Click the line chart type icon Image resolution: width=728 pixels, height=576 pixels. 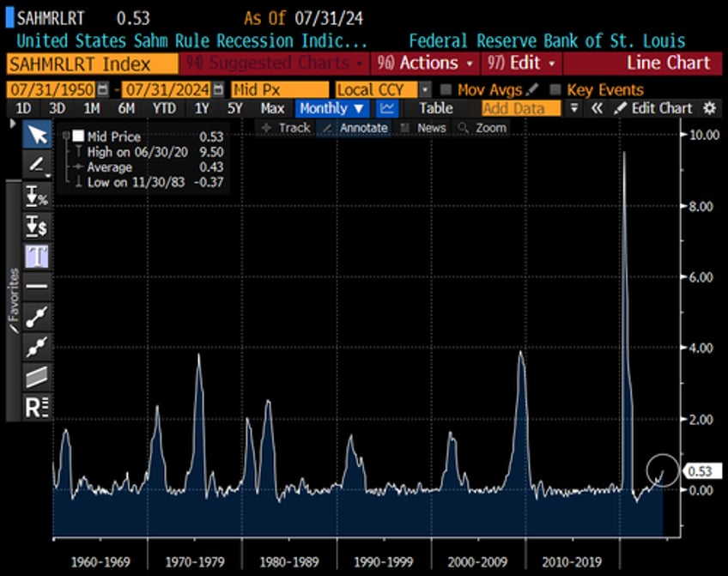386,109
